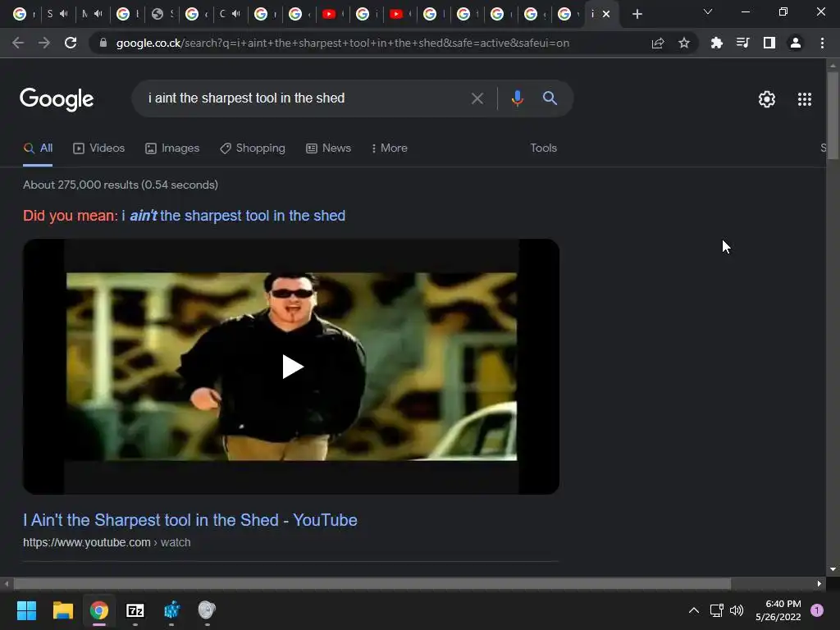840x630 pixels.
Task: Go to Google homepage via the logo
Action: point(57,99)
